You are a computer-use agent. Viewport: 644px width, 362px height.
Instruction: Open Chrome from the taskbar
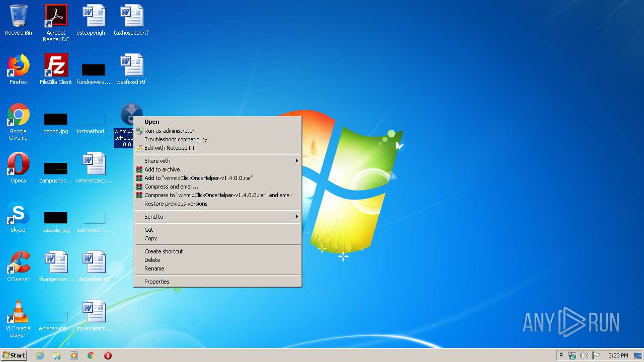(x=91, y=355)
